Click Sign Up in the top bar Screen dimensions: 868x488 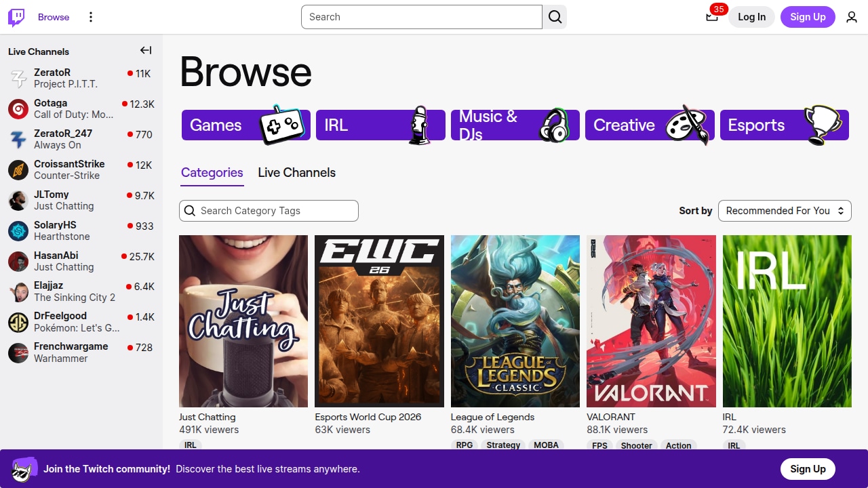[808, 17]
